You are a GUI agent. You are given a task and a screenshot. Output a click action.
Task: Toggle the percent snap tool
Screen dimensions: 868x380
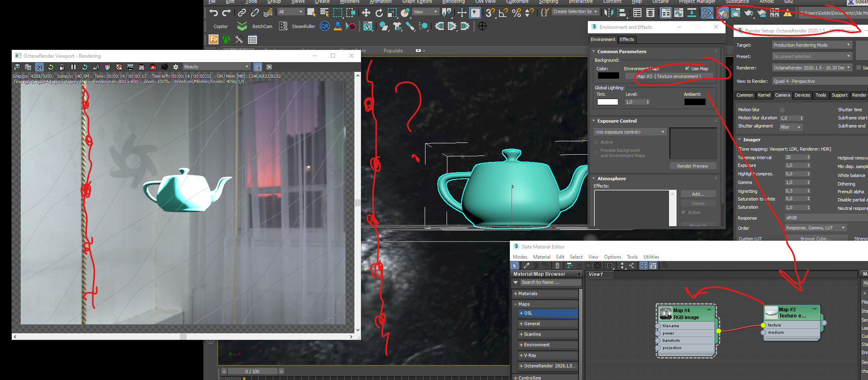click(516, 13)
